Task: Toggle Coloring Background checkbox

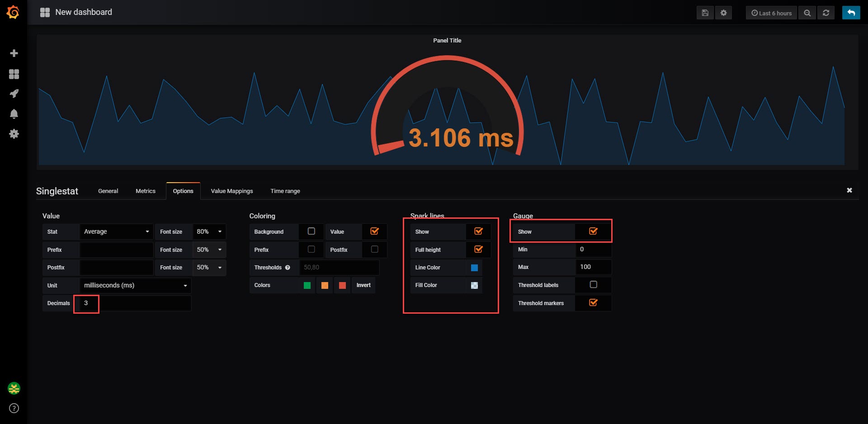Action: [311, 231]
